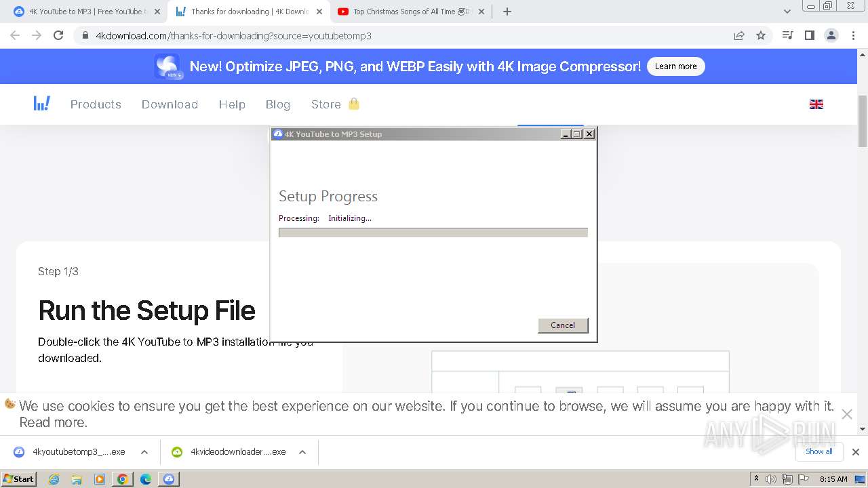Screen dimensions: 868x488
Task: Open the tab search chevron
Action: tap(787, 12)
